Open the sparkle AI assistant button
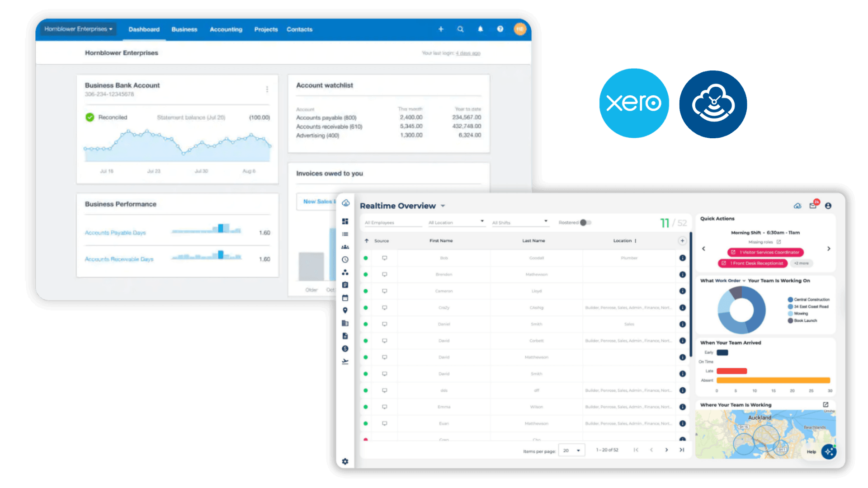Screen dimensions: 868x488 (829, 451)
